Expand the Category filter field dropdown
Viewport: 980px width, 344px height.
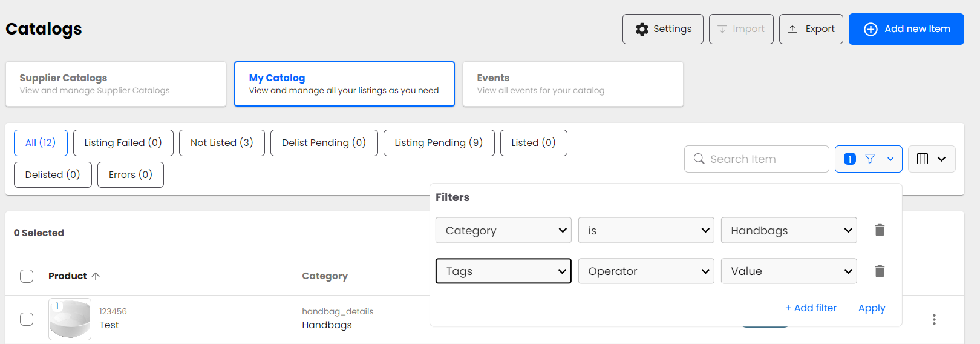(503, 230)
